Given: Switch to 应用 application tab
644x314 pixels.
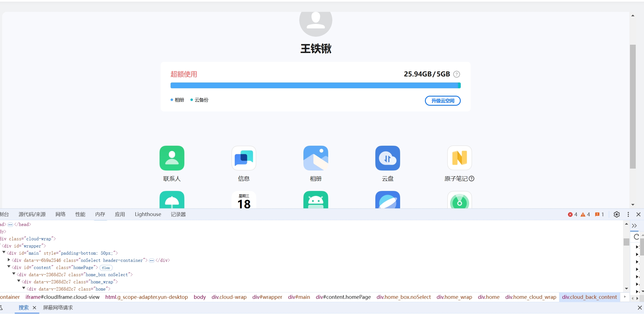Looking at the screenshot, I should tap(120, 214).
